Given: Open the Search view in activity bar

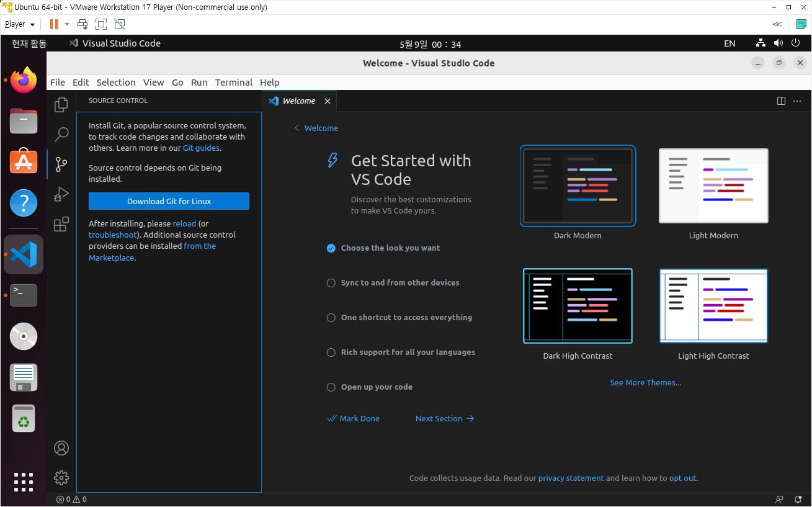Looking at the screenshot, I should 61,134.
